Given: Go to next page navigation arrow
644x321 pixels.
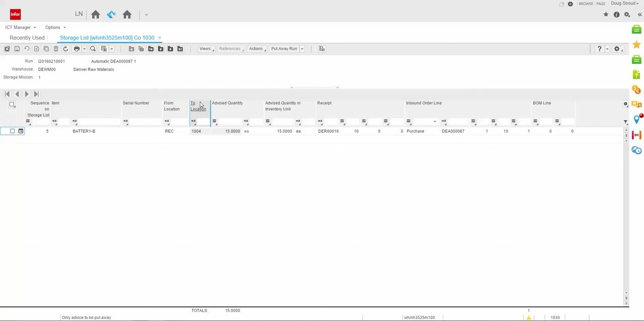Looking at the screenshot, I should click(x=27, y=94).
